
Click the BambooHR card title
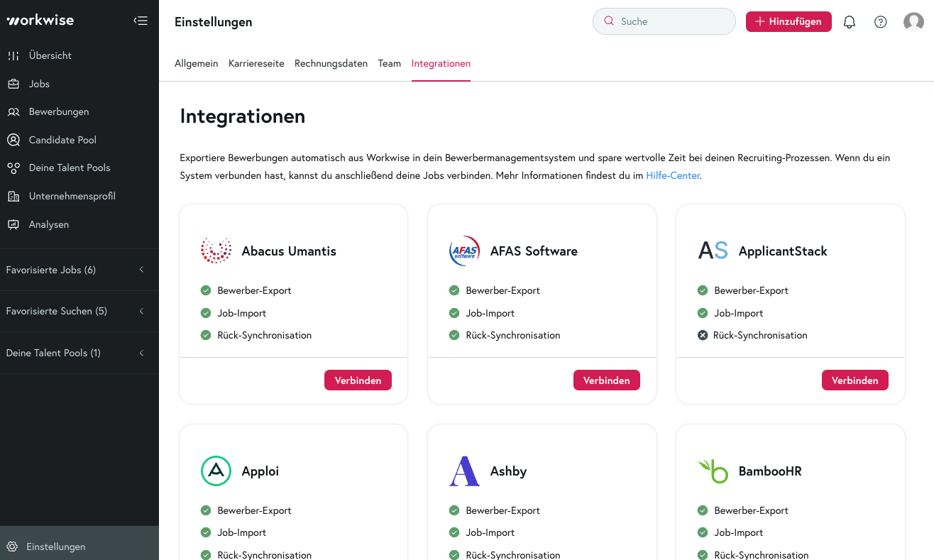pos(770,471)
